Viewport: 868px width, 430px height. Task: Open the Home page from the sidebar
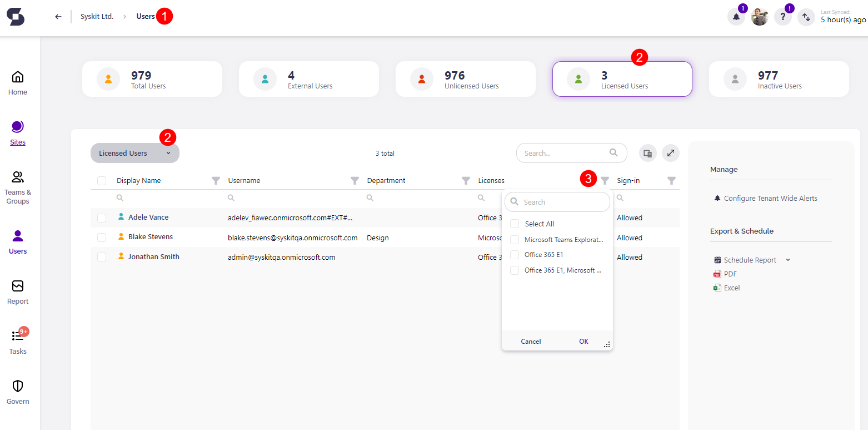click(x=17, y=83)
